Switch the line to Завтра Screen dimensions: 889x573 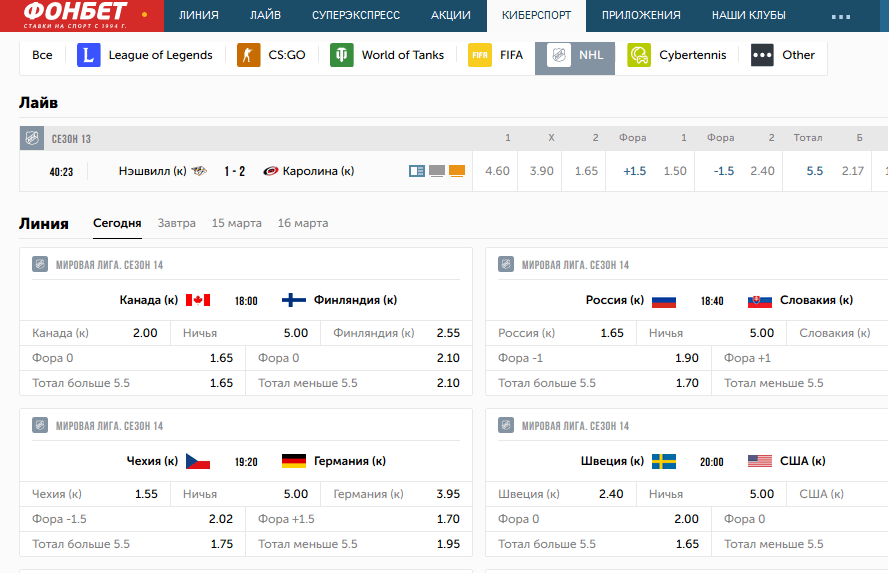176,223
